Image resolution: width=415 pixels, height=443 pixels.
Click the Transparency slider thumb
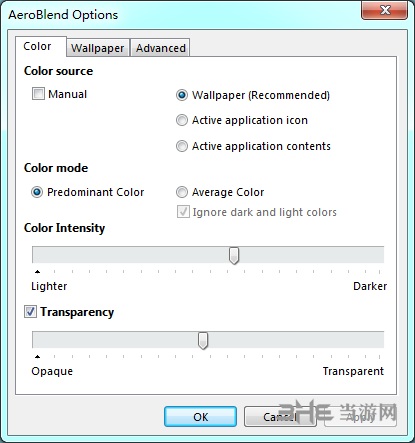[x=203, y=340]
